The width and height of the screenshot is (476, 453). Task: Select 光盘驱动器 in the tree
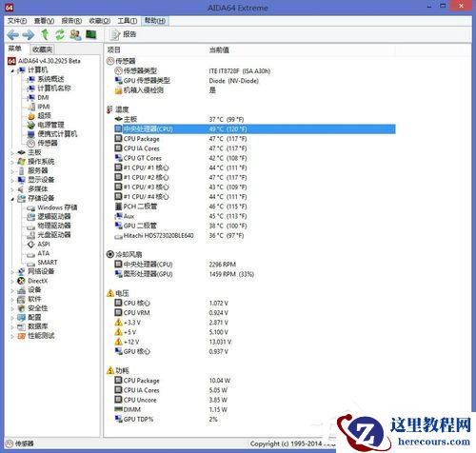coord(54,235)
